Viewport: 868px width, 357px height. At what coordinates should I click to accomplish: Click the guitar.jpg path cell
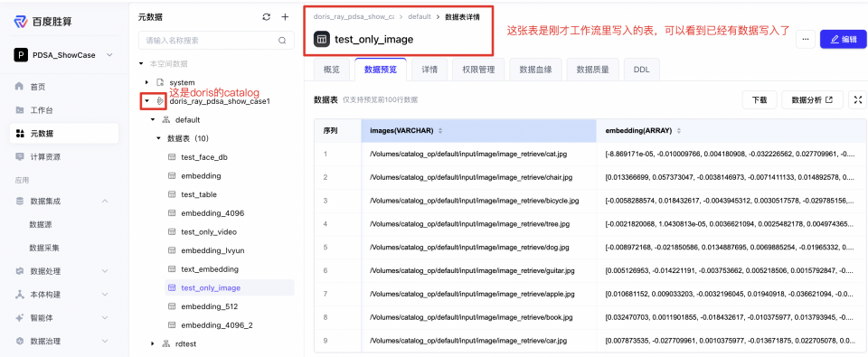pos(479,270)
